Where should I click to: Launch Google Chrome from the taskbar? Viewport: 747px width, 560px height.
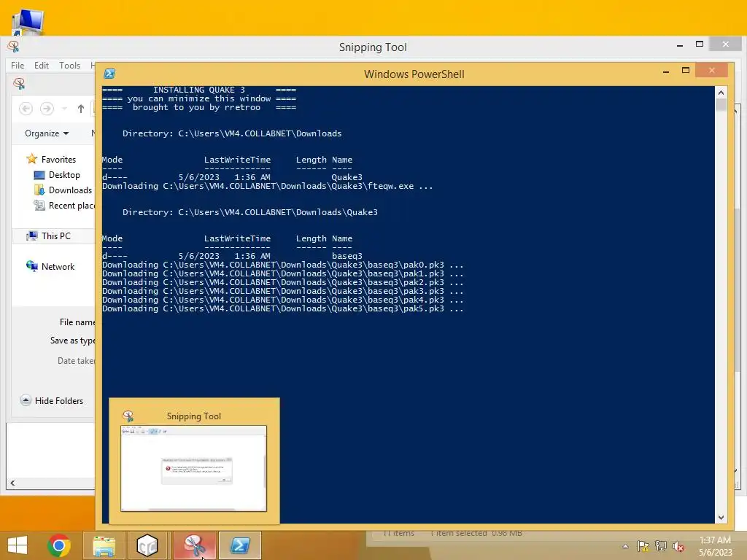(59, 545)
